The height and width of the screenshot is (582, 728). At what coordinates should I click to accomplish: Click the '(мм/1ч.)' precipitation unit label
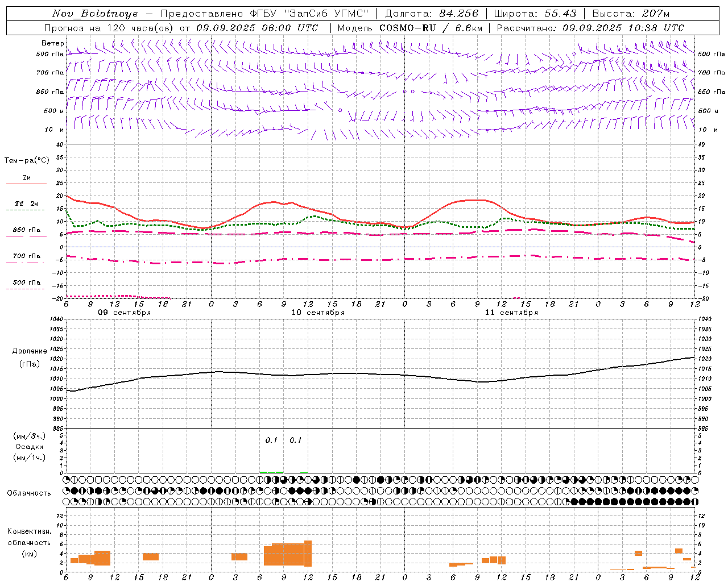coord(30,458)
